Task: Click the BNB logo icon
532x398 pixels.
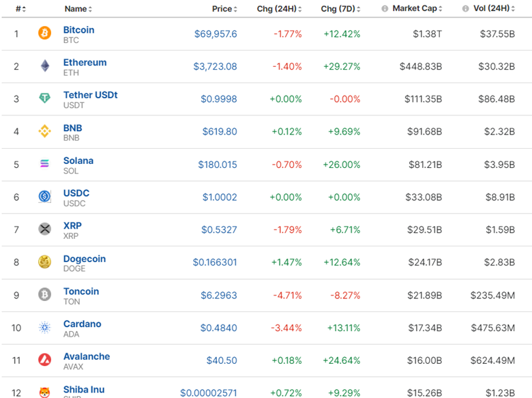Action: tap(44, 131)
